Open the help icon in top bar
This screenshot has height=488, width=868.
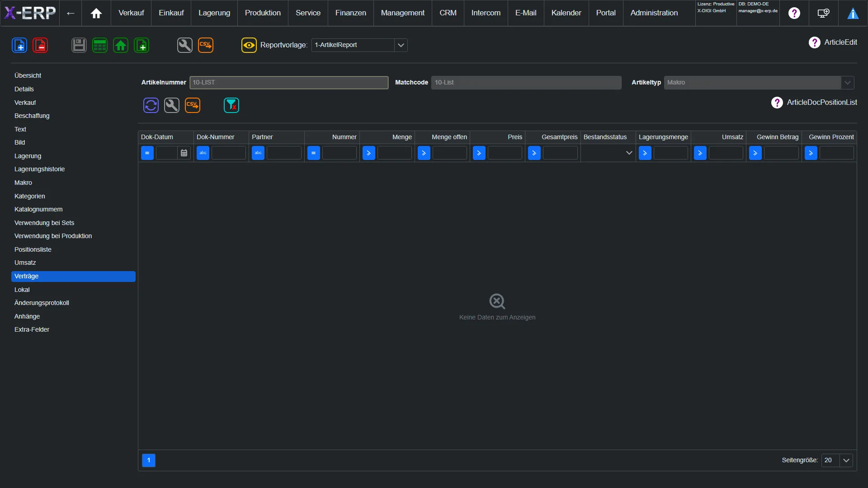tap(794, 13)
